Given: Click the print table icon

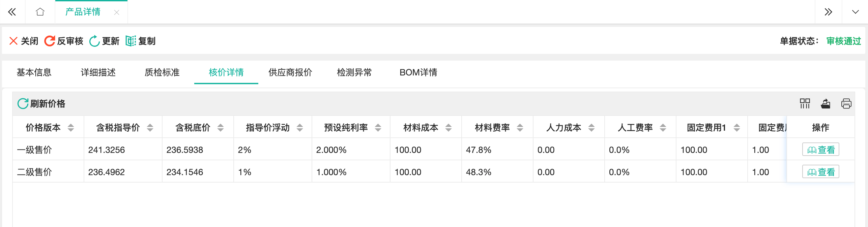Looking at the screenshot, I should [x=846, y=103].
